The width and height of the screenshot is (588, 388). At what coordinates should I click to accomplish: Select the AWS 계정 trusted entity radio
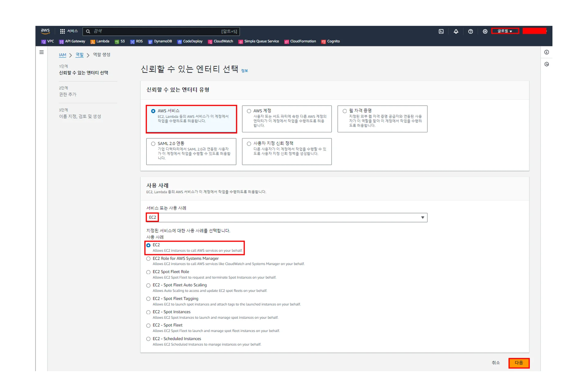pyautogui.click(x=249, y=111)
